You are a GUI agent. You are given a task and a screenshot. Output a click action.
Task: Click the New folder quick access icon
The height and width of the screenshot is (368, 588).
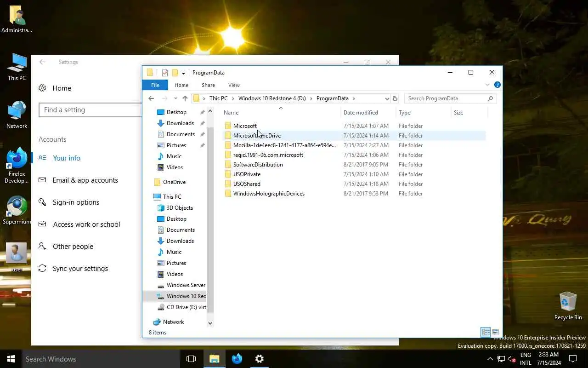point(175,73)
